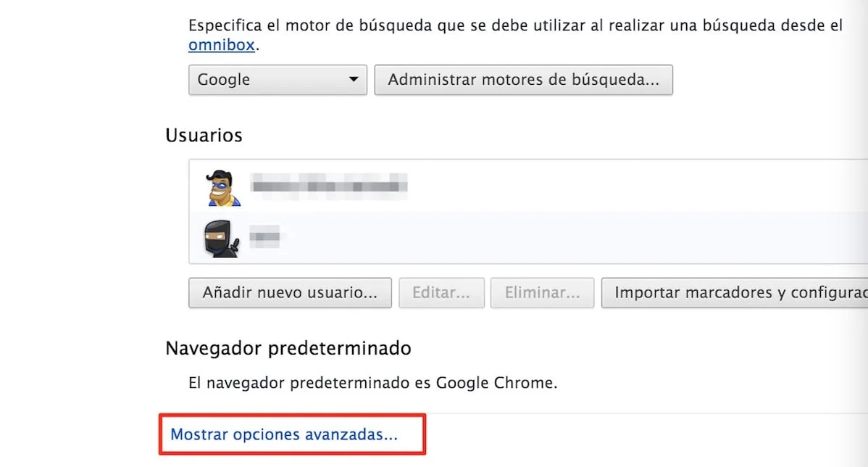Expand Mostrar opciones avanzadas link
This screenshot has height=467, width=868.
[284, 434]
